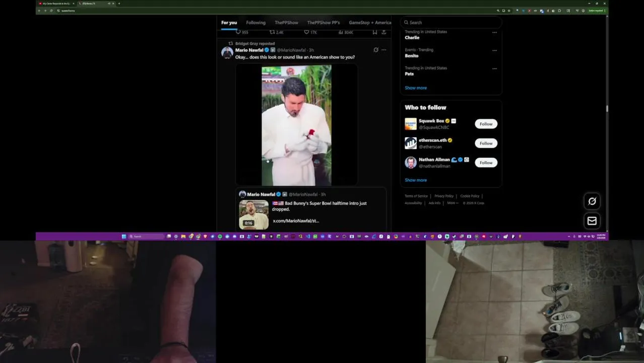
Task: Open the Windows Start menu
Action: [x=124, y=236]
